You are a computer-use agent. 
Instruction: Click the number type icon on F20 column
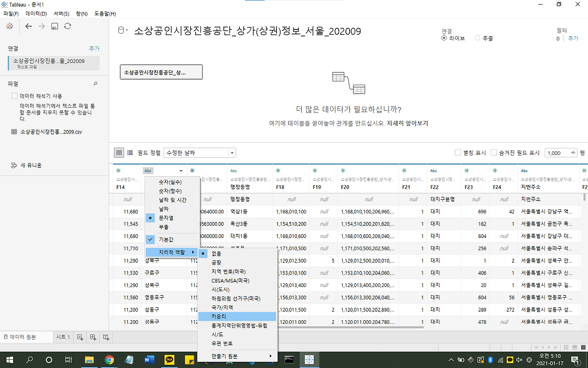[x=342, y=171]
